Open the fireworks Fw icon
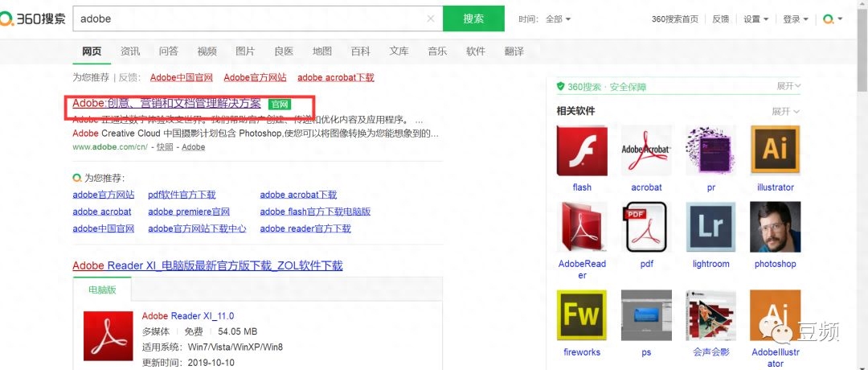Viewport: 868px width, 370px height. (582, 315)
